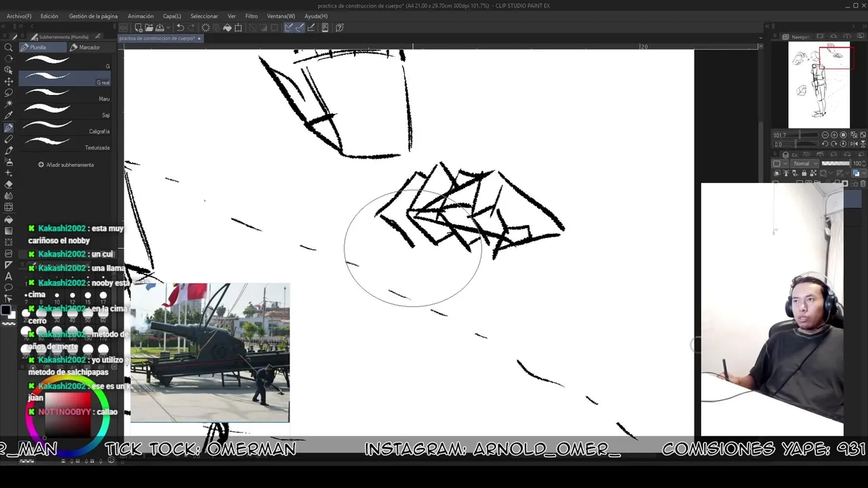This screenshot has height=488, width=868.
Task: Click the Redo arrow in toolbar
Action: click(x=191, y=28)
